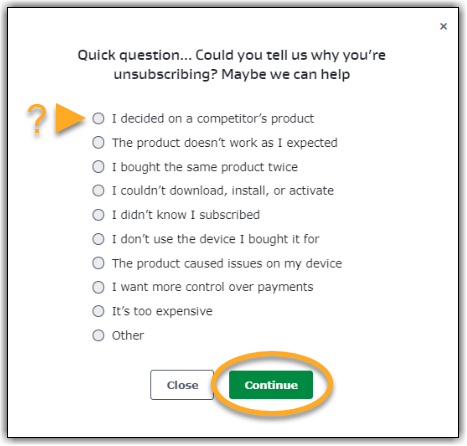Viewport: 467px width, 446px height.
Task: Click the green Continue button
Action: click(271, 385)
